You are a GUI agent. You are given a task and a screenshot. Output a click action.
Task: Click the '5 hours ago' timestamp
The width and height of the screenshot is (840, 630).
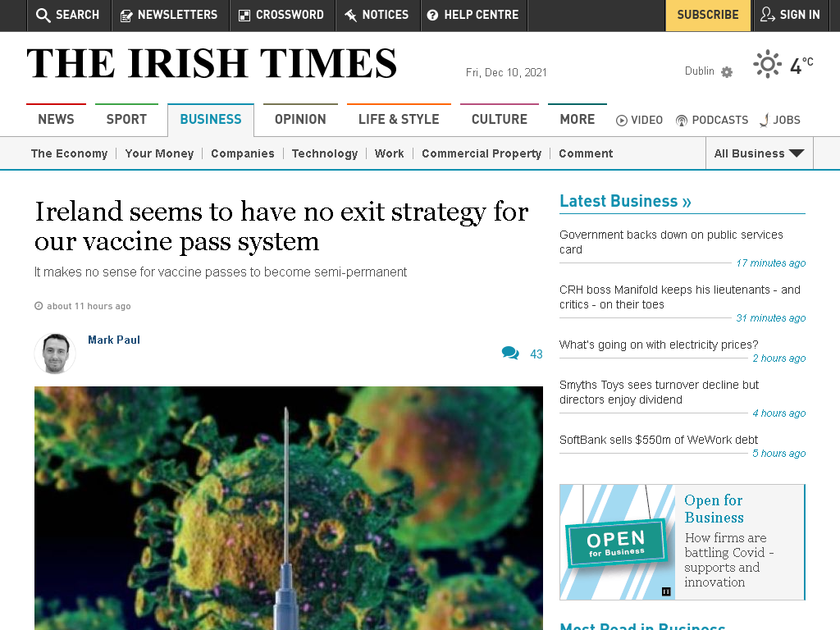(x=779, y=453)
